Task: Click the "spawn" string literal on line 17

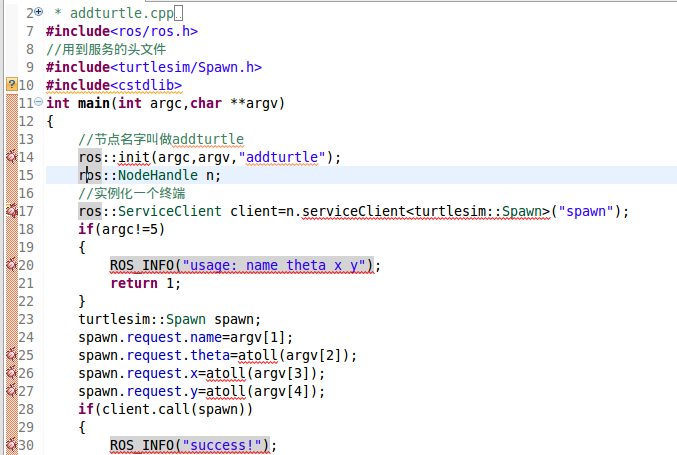Action: (586, 211)
